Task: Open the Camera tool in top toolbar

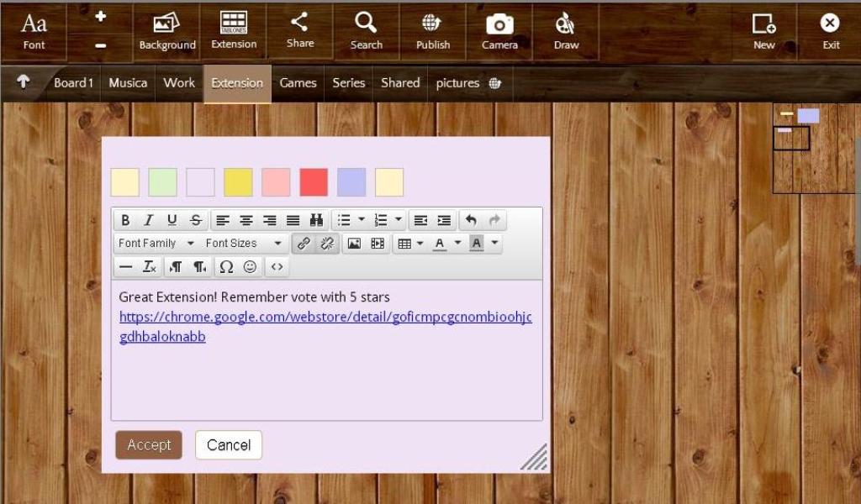Action: click(x=499, y=31)
